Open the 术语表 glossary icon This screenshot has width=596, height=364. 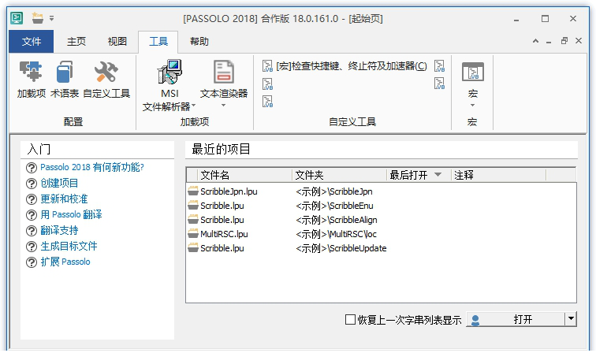[65, 79]
